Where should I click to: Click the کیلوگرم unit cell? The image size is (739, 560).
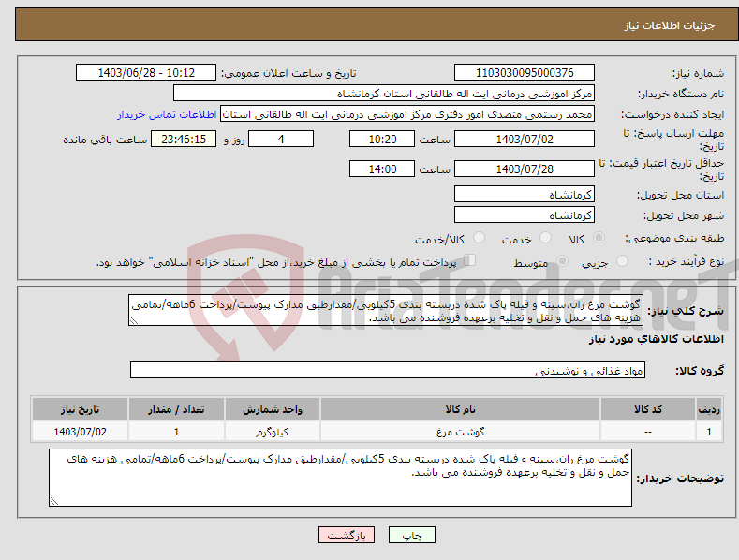tap(273, 432)
